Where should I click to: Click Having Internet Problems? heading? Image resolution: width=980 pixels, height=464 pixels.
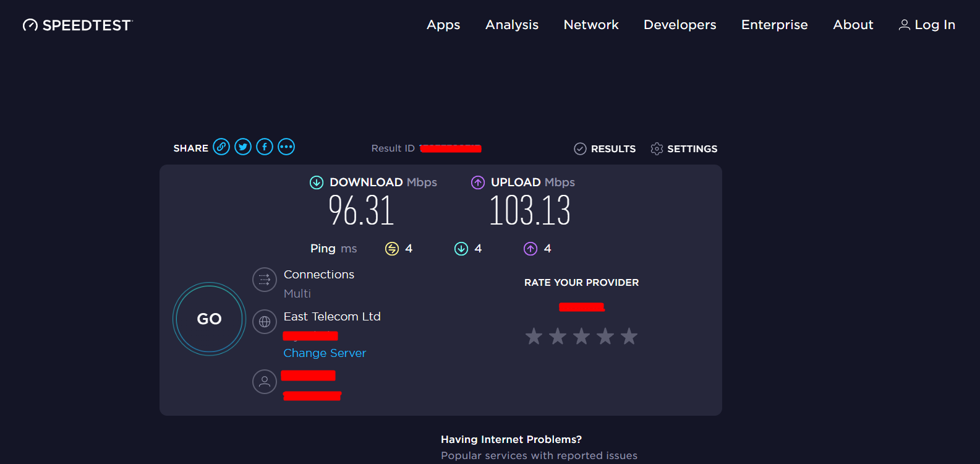(x=511, y=440)
